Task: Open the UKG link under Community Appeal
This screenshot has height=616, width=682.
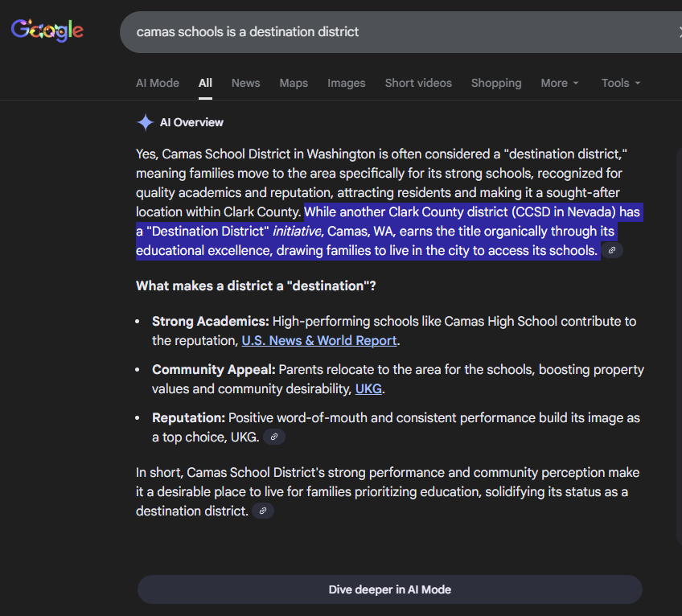Action: coord(368,389)
